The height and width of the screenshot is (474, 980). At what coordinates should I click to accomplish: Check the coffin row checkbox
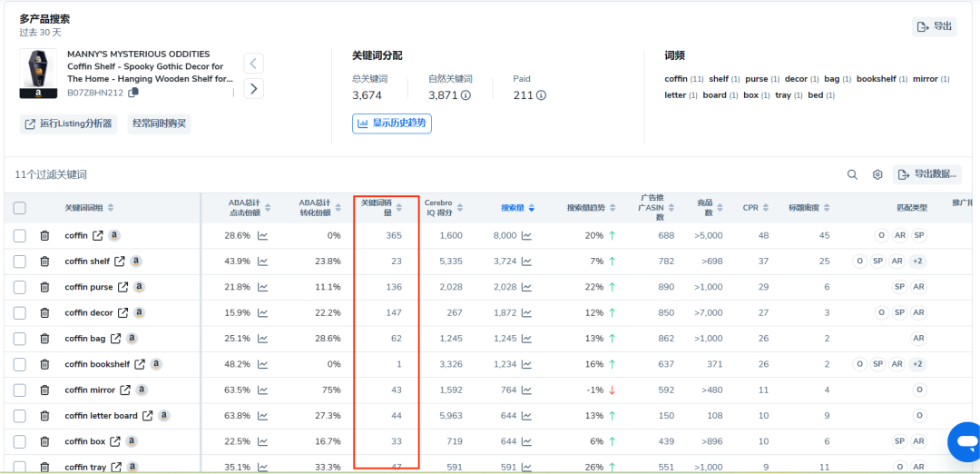coord(20,236)
